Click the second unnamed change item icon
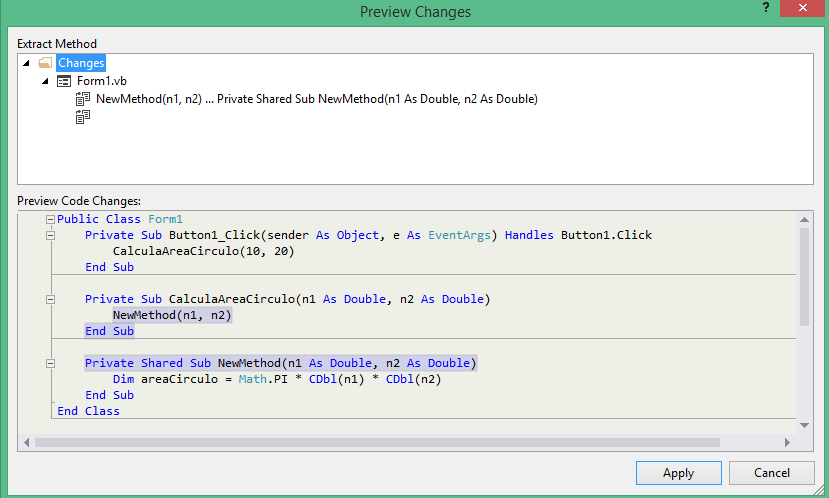The width and height of the screenshot is (829, 498). (x=82, y=117)
